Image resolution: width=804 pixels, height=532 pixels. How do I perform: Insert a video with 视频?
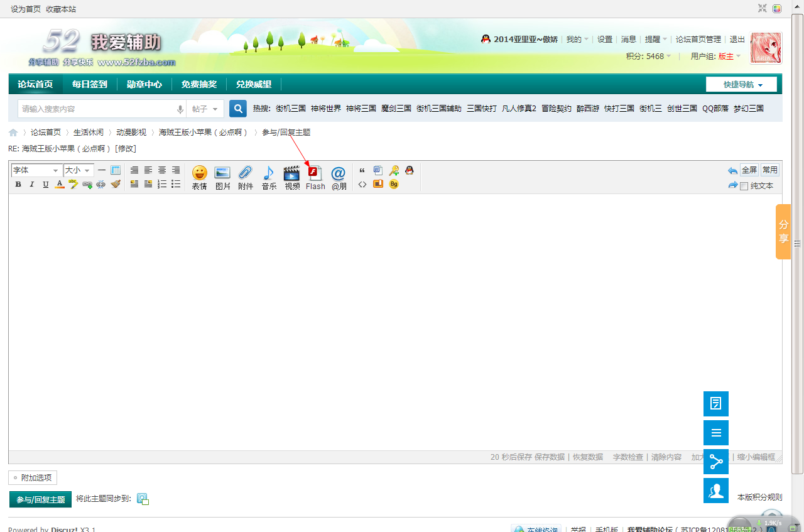[292, 178]
